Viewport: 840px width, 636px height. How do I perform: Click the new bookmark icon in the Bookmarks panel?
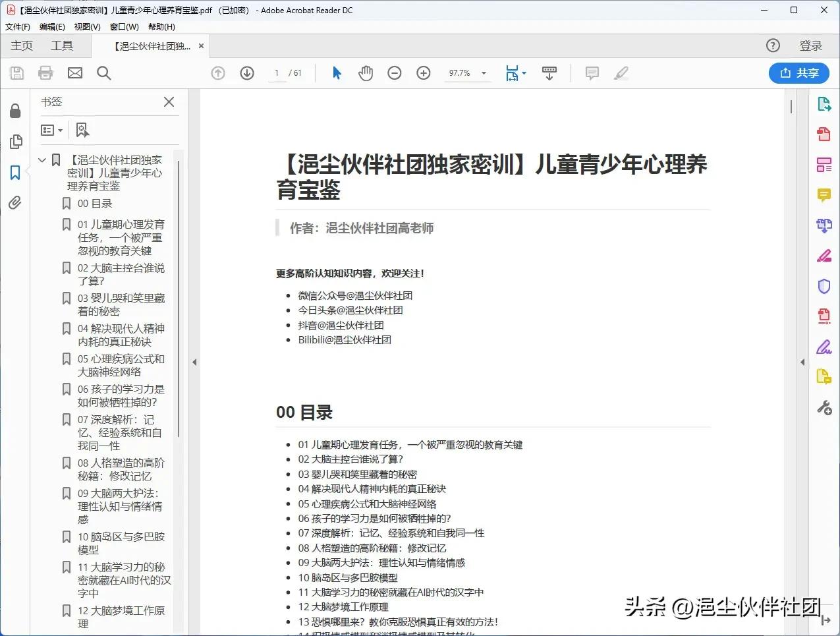coord(82,130)
